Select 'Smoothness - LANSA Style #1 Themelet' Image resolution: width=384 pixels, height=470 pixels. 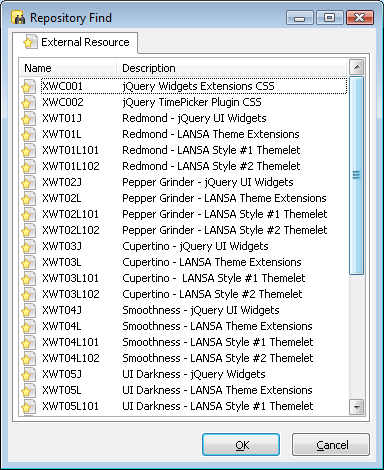click(218, 342)
